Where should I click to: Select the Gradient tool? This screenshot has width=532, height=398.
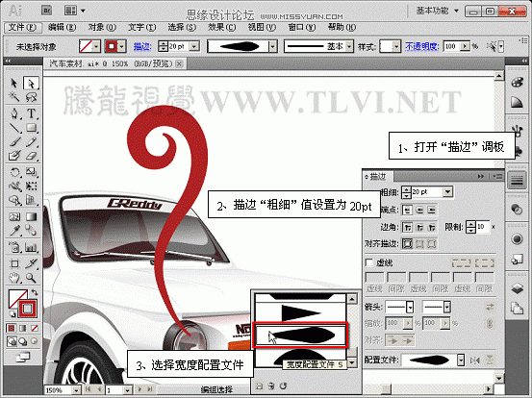click(31, 216)
